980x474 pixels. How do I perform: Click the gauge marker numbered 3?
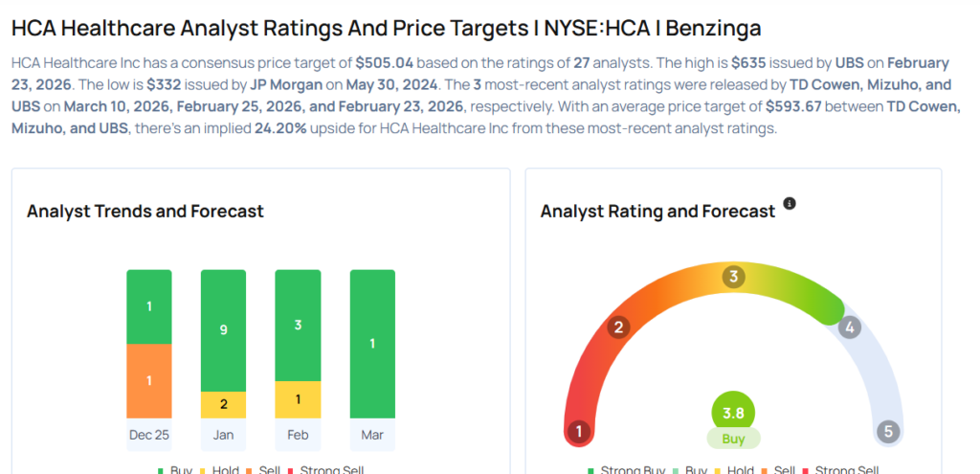734,278
